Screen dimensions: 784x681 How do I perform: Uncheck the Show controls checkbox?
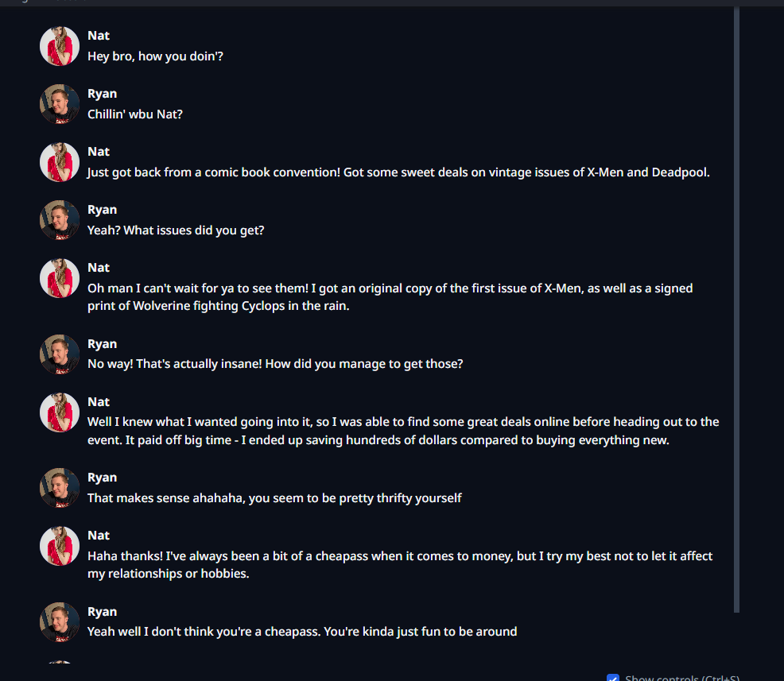click(613, 678)
